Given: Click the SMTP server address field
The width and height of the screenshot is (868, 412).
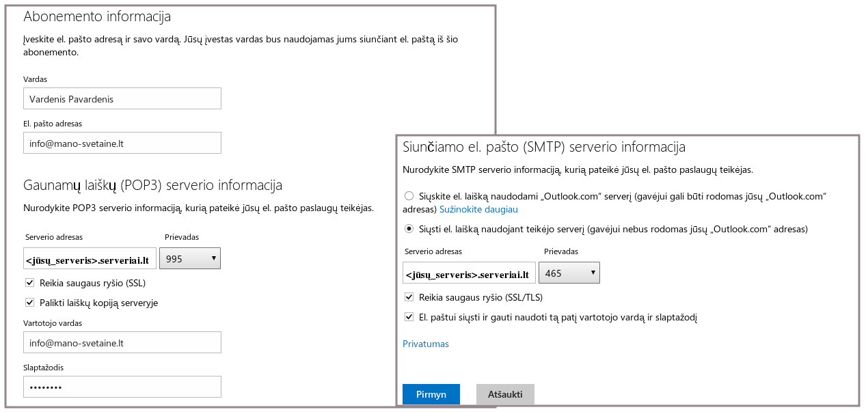Looking at the screenshot, I should [x=469, y=273].
